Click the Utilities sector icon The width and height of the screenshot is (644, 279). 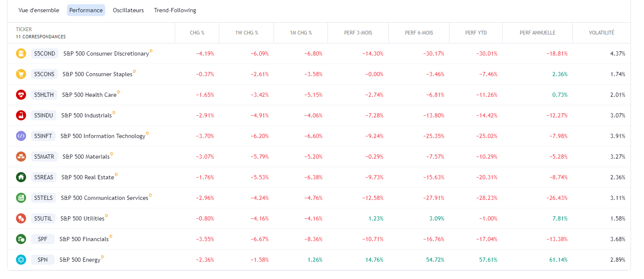point(21,218)
